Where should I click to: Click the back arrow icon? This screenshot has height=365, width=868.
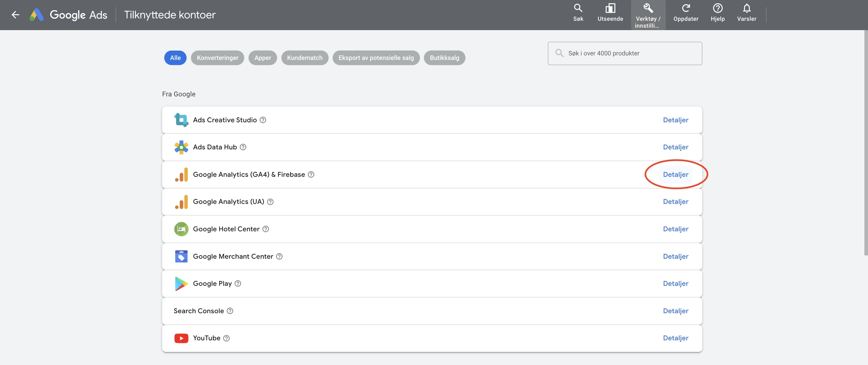click(15, 14)
